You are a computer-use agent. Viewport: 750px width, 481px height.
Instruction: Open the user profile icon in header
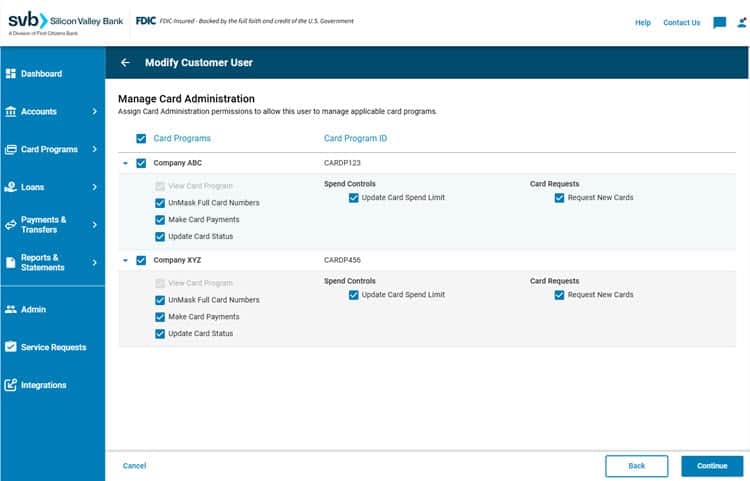(742, 22)
